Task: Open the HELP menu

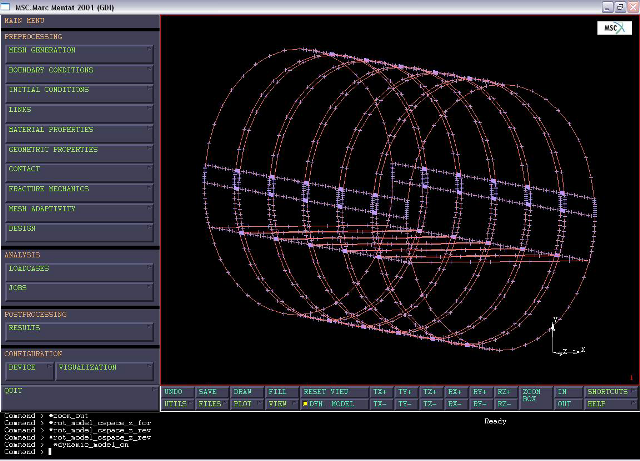Action: 611,404
